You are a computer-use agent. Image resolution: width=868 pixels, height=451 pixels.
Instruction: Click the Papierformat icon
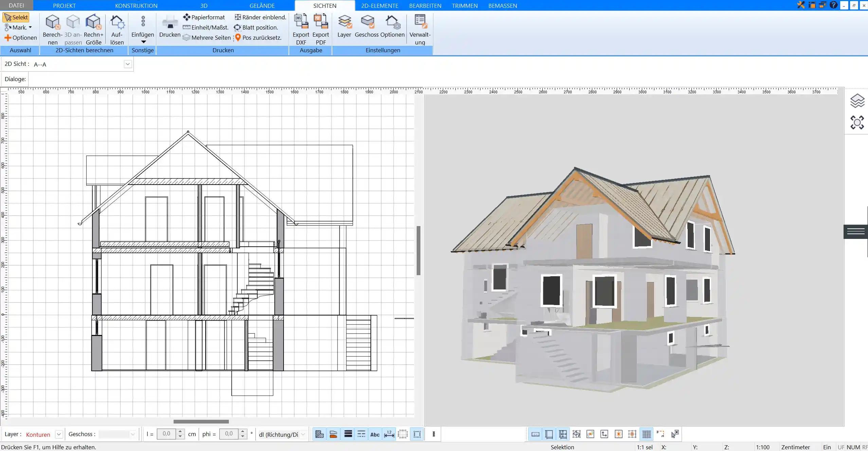coord(187,17)
